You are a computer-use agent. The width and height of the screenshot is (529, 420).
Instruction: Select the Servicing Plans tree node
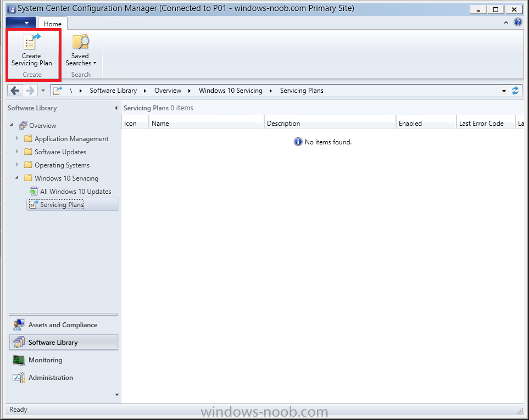pyautogui.click(x=73, y=204)
